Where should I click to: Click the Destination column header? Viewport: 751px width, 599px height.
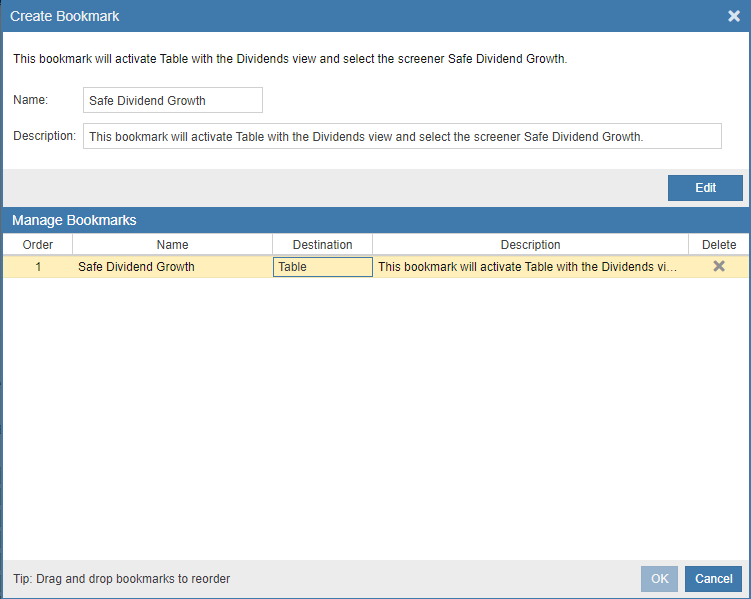(x=322, y=245)
